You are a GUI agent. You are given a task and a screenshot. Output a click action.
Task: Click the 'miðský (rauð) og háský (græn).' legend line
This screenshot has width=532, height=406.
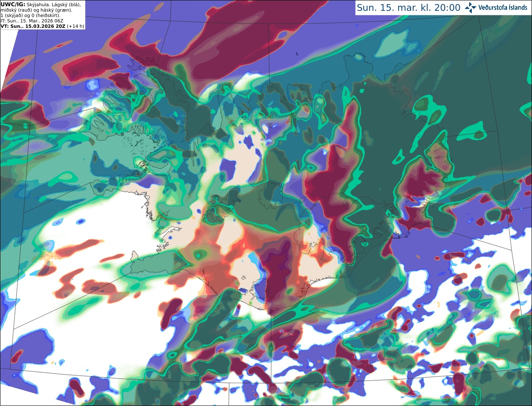37,10
